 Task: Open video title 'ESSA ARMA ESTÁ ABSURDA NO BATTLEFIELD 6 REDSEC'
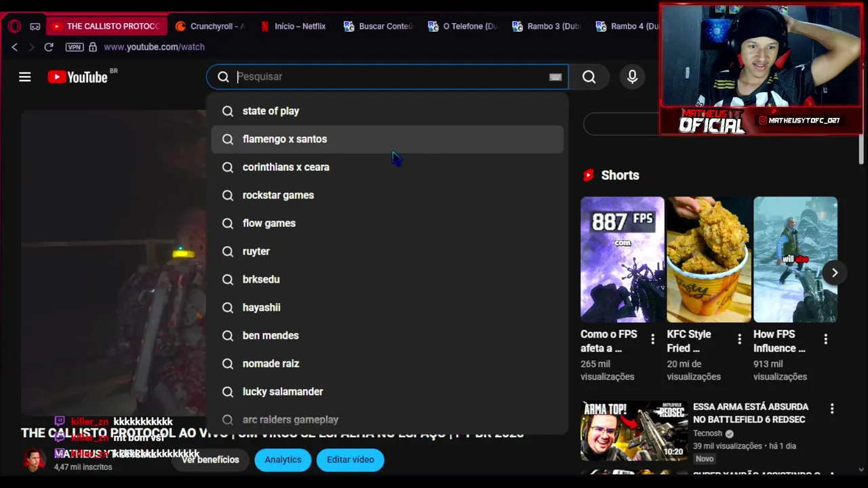point(751,413)
